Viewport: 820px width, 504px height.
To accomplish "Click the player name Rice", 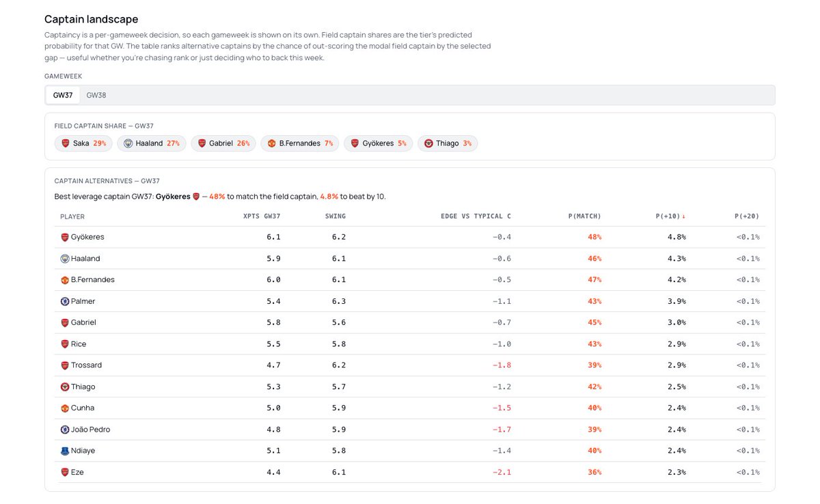I will (79, 344).
